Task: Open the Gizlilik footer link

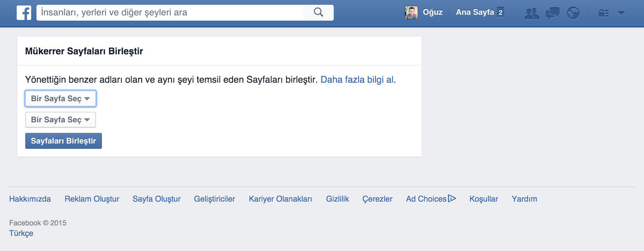Action: coord(337,199)
